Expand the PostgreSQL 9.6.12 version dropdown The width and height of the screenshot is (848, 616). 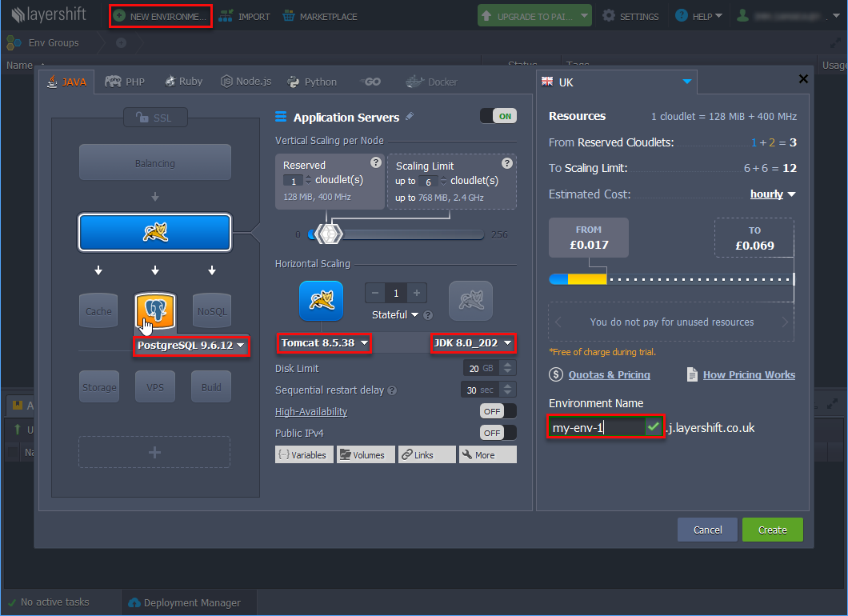(x=190, y=346)
